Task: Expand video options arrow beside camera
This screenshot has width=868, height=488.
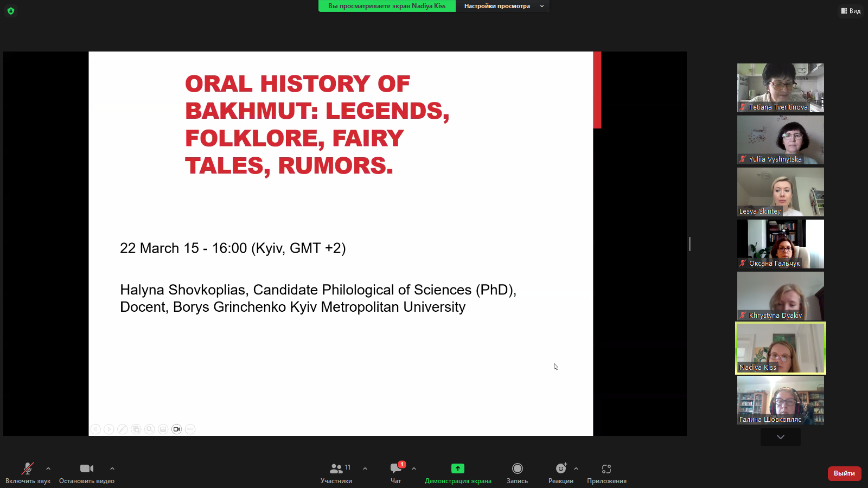Action: click(112, 468)
